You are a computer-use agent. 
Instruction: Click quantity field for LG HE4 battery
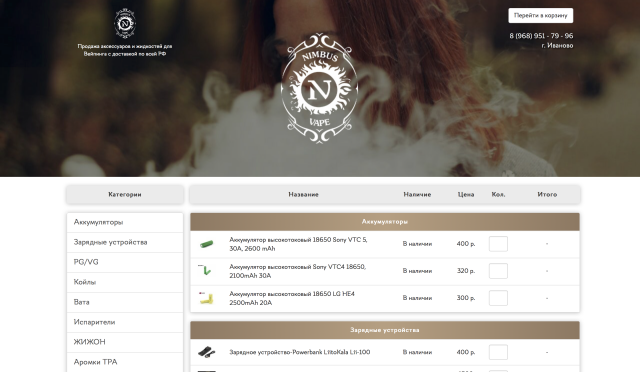tap(498, 298)
